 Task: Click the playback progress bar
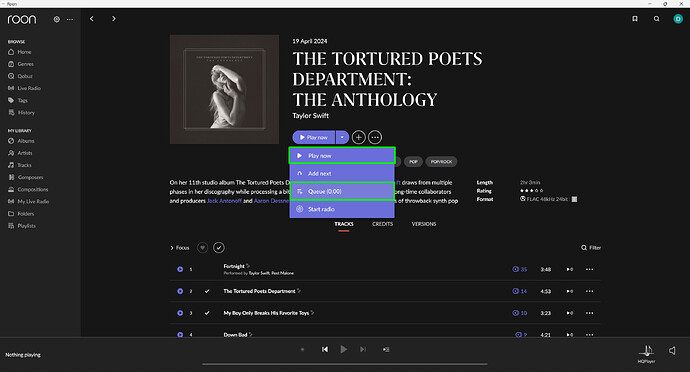pyautogui.click(x=345, y=364)
